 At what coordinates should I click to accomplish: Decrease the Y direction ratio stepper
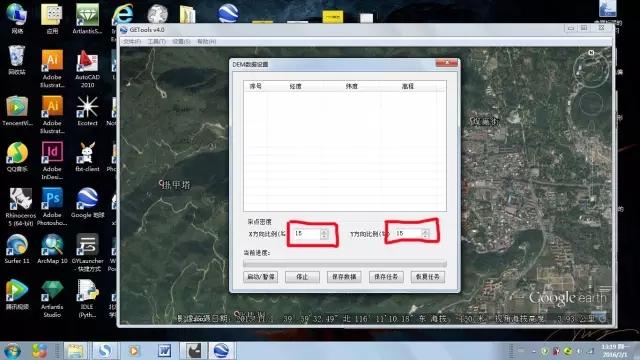point(425,236)
